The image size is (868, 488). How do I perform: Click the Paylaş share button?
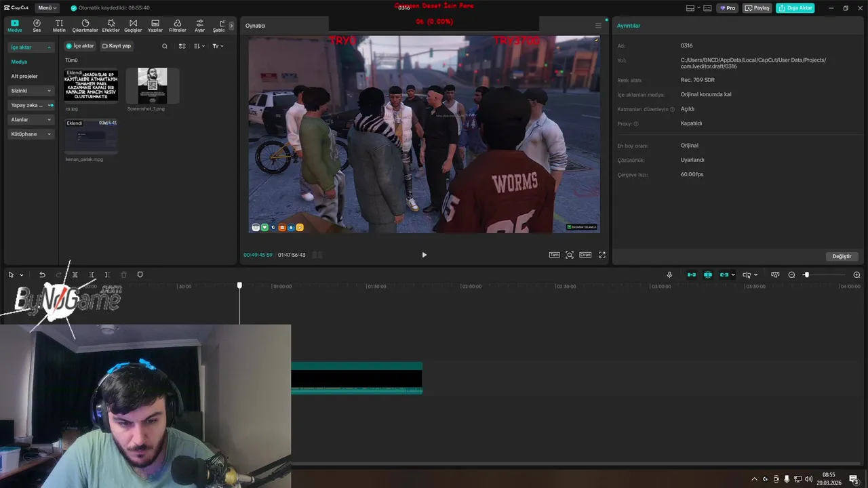757,8
